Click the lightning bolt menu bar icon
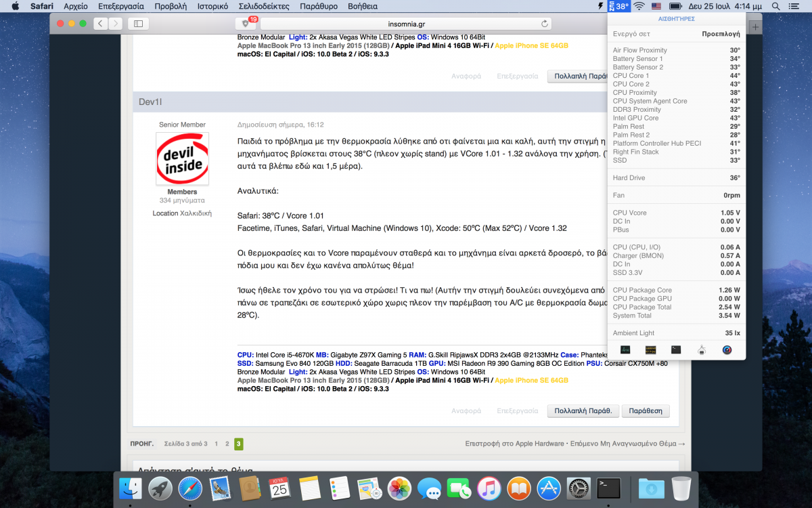 (x=600, y=6)
